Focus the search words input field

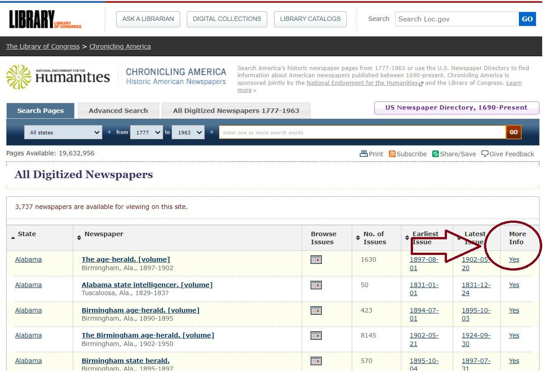(362, 132)
